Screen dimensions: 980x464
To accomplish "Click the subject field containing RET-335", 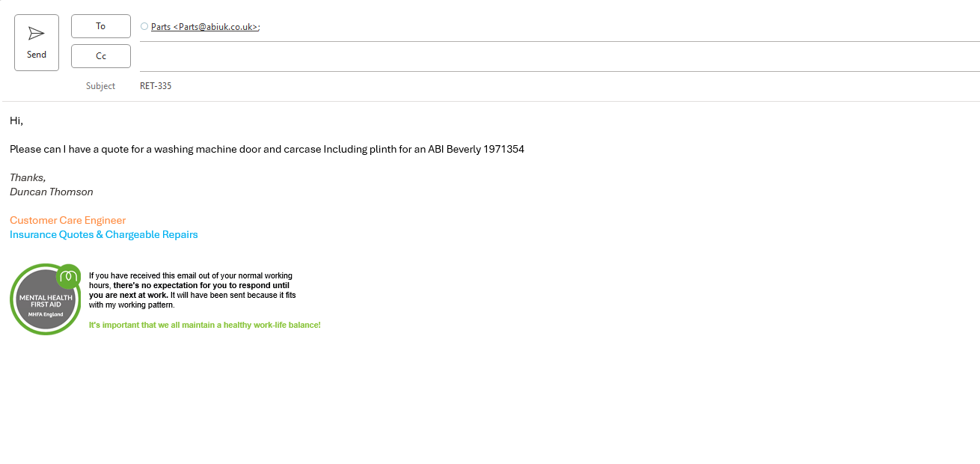I will [x=156, y=86].
